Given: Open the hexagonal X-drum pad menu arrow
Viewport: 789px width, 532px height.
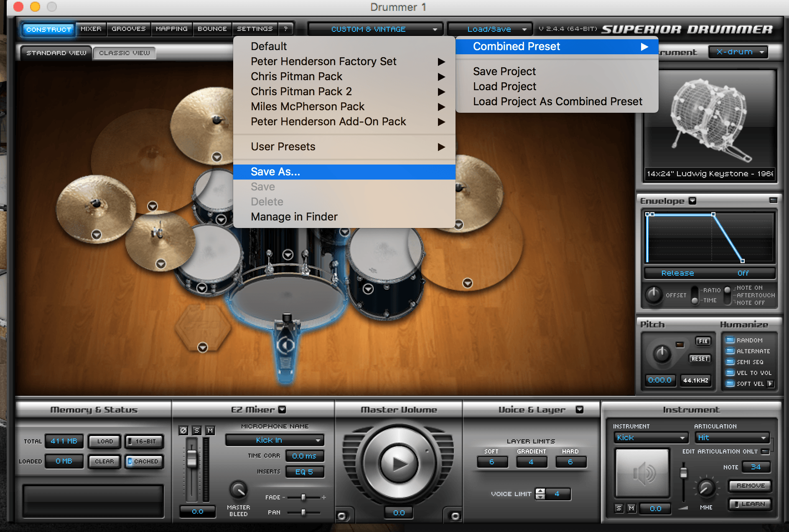Looking at the screenshot, I should click(203, 347).
